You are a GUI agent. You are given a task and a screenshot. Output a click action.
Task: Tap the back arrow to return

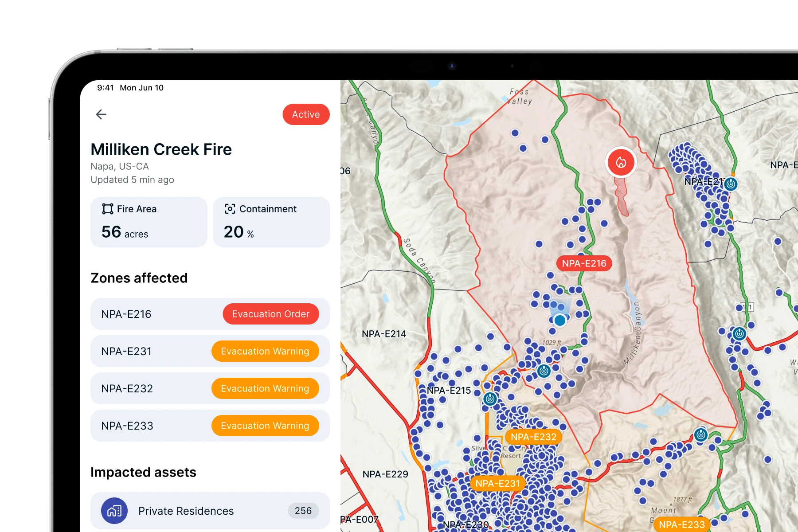coord(101,114)
